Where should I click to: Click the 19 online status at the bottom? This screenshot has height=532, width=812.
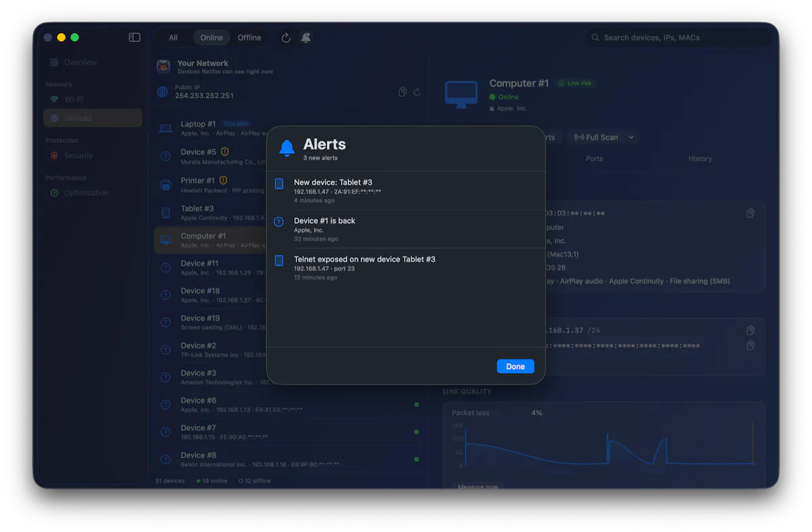(212, 481)
